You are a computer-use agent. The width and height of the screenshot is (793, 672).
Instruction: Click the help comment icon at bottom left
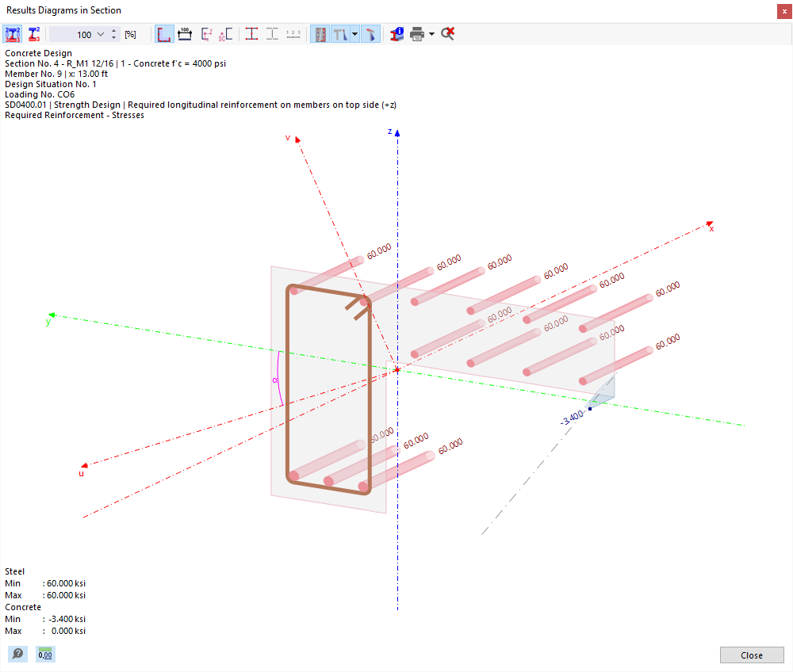tap(17, 654)
